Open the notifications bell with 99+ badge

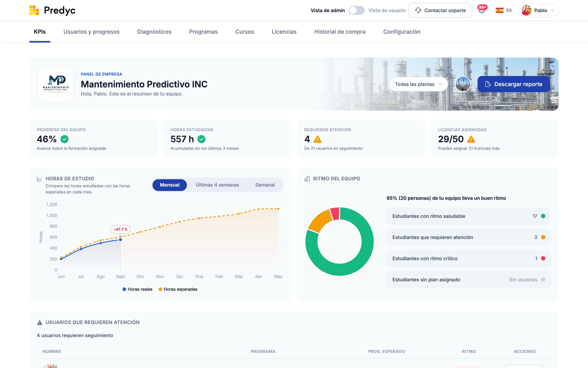click(482, 10)
